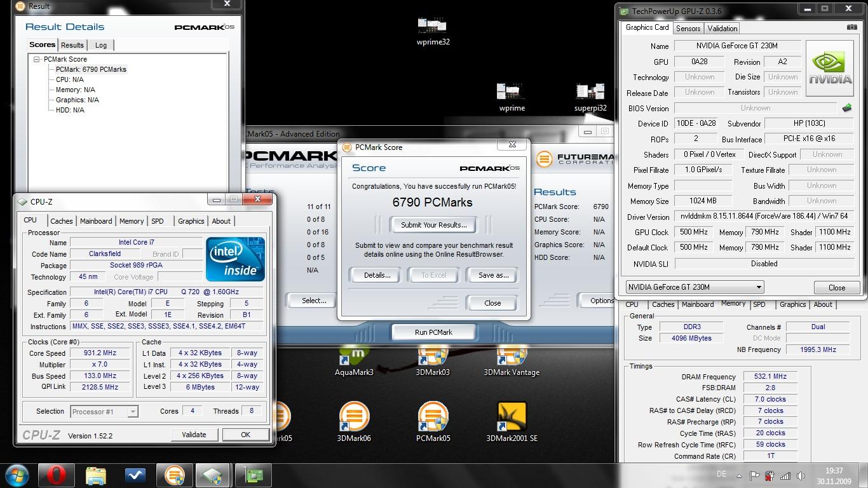The height and width of the screenshot is (488, 868).
Task: Switch to the Log tab in Result Details
Action: [x=101, y=45]
